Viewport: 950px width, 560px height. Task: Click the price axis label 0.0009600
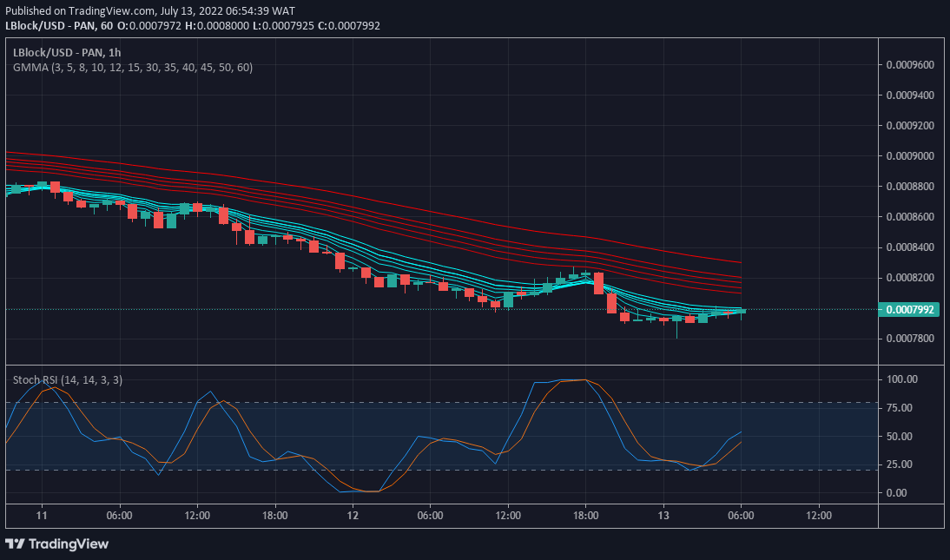point(910,65)
